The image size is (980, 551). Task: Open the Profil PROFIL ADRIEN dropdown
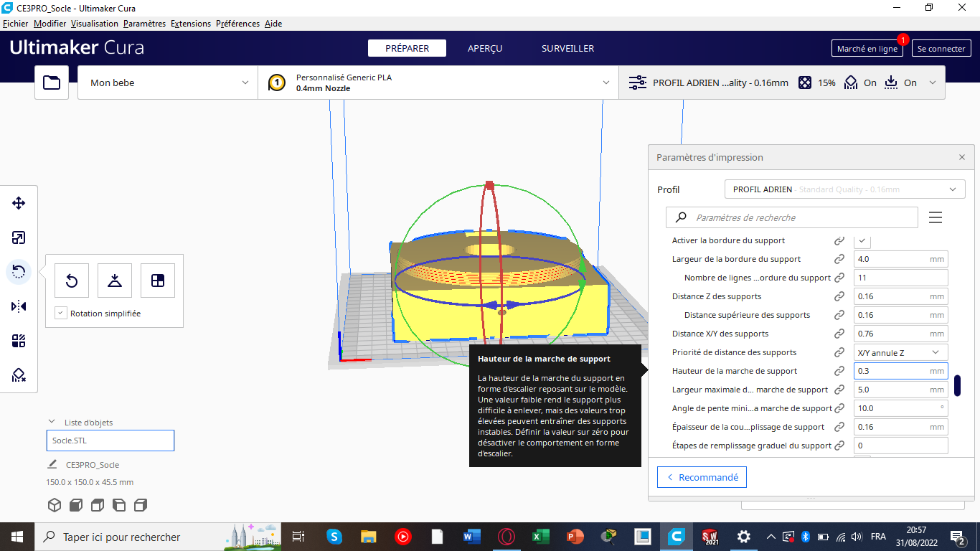[x=844, y=189]
